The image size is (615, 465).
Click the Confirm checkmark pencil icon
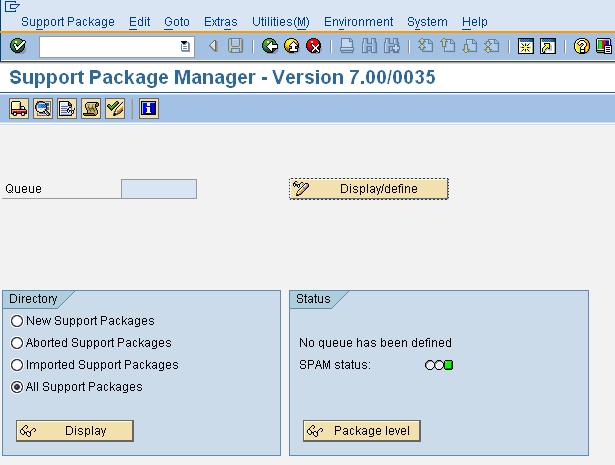[115, 108]
